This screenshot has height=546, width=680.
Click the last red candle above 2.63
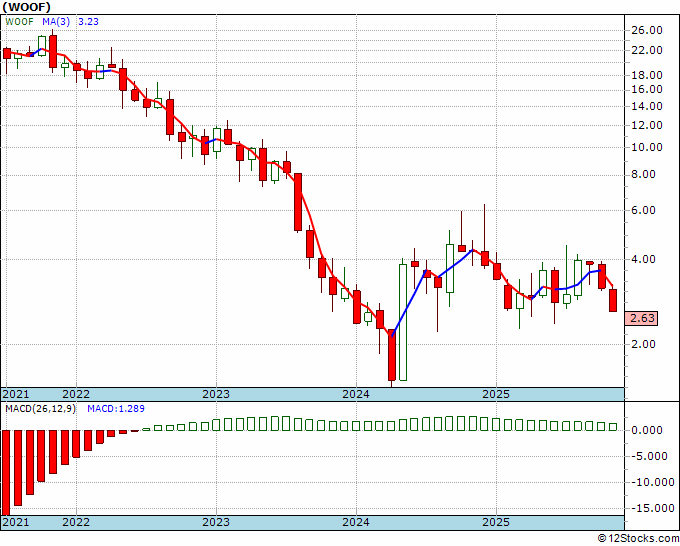click(x=613, y=300)
